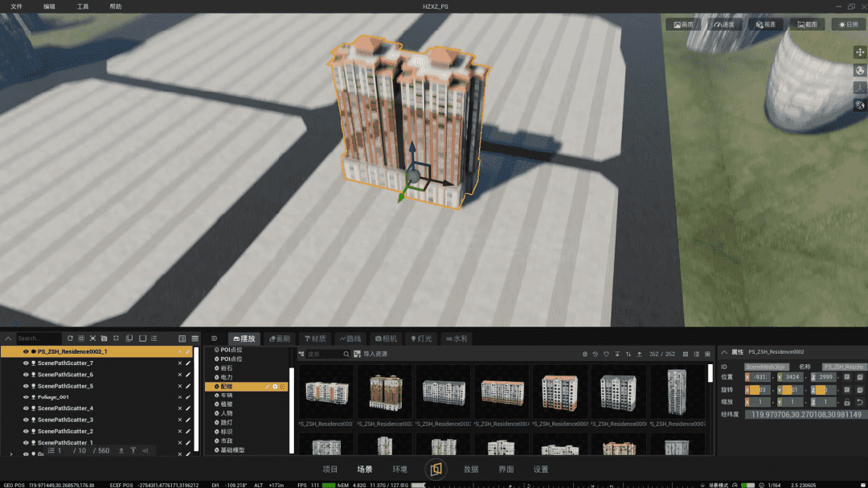Switch asset browser to list view
Viewport: 868px width, 488px height.
point(696,354)
